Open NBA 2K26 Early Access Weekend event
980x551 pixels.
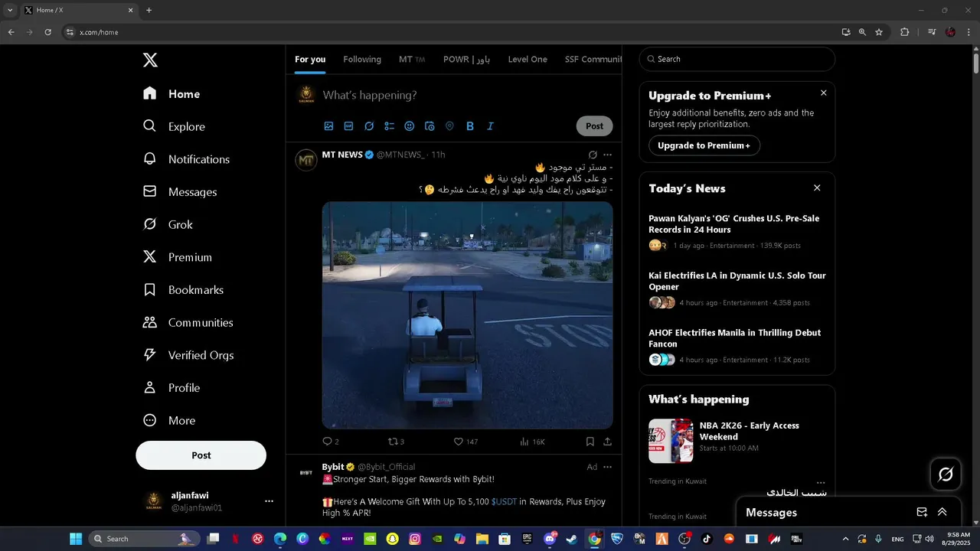(737, 441)
